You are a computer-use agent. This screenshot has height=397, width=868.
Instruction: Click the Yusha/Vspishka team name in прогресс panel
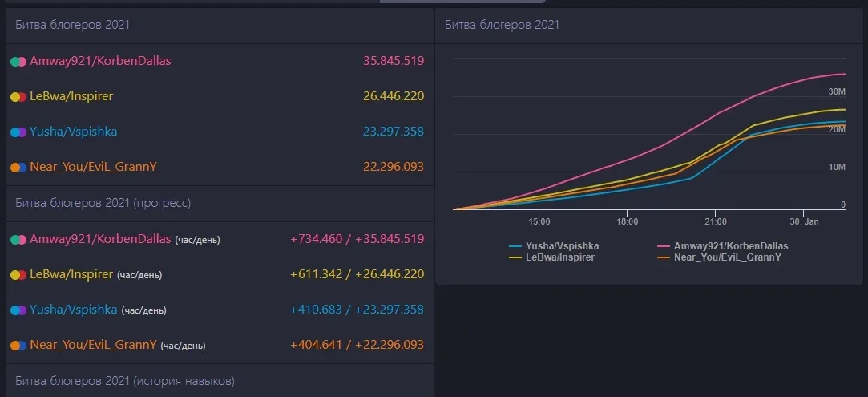coord(74,310)
